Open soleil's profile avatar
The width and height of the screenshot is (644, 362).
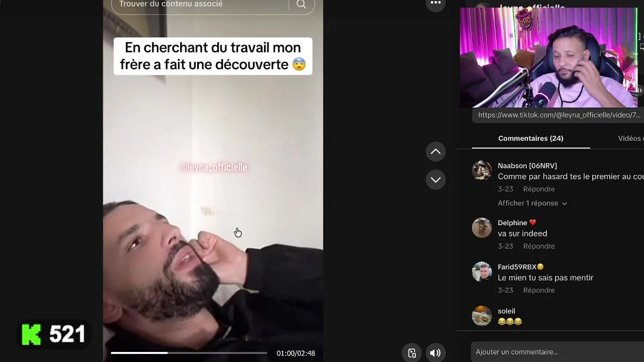[481, 316]
